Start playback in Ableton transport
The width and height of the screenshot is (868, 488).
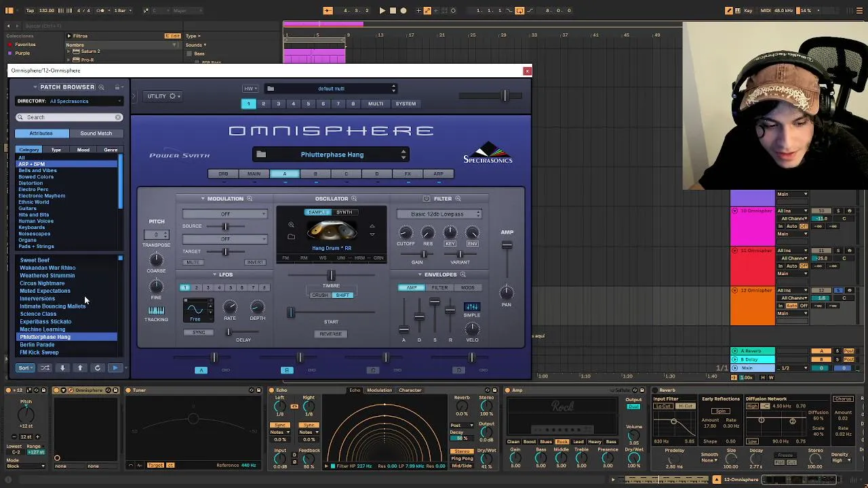pos(382,10)
